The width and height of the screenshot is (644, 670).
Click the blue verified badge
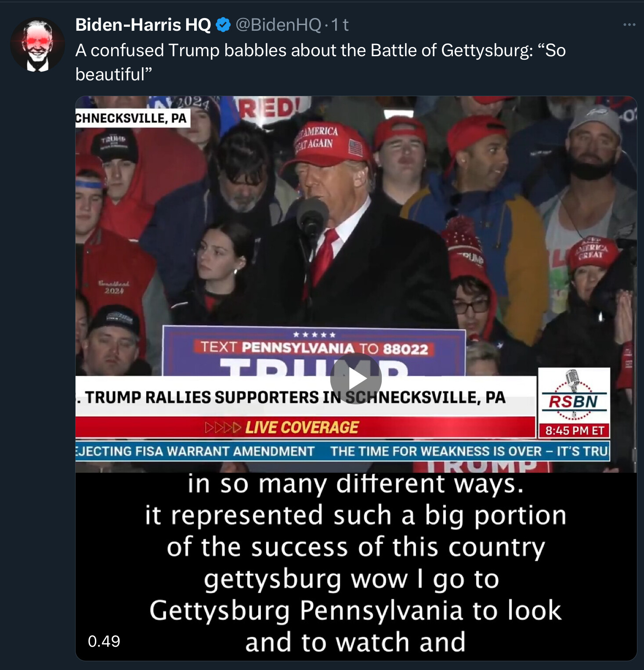(x=224, y=25)
